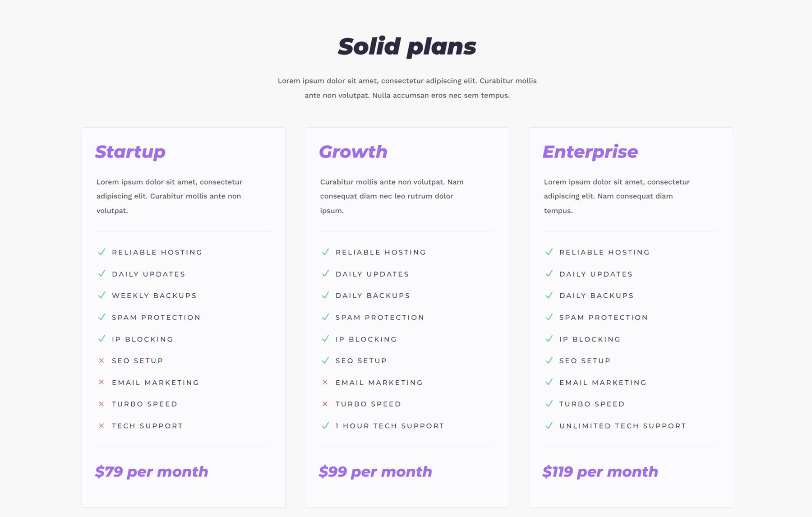The width and height of the screenshot is (812, 517).
Task: Click the checkmark beside Startup Reliable Hosting
Action: tap(101, 252)
